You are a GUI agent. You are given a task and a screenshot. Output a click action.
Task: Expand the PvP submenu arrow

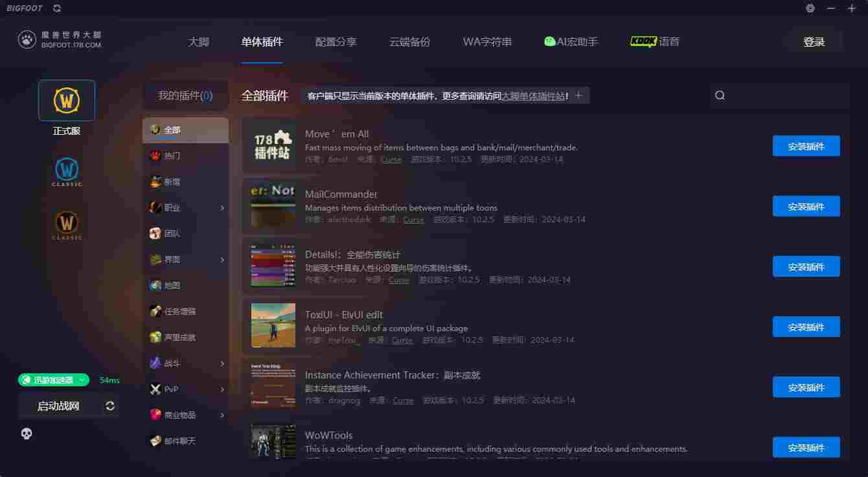pos(222,390)
